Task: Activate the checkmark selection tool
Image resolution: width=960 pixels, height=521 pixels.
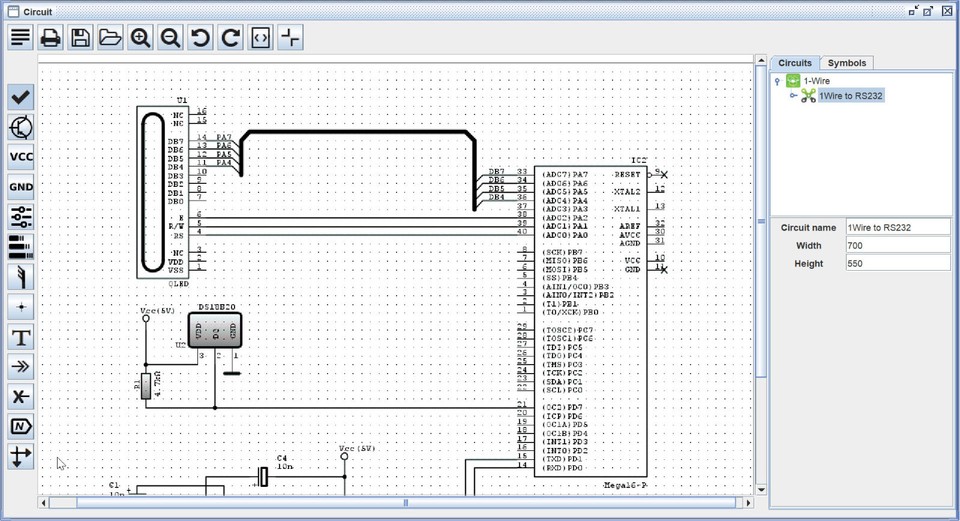Action: (20, 97)
